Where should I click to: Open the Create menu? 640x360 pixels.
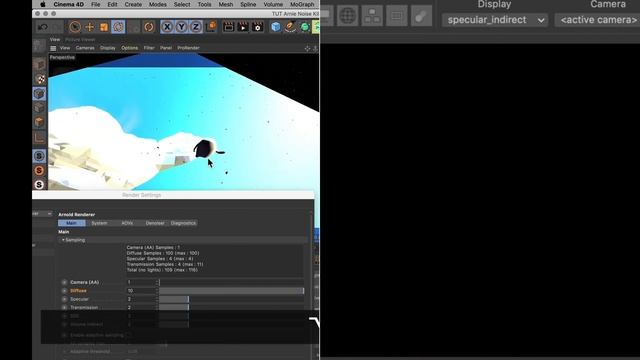pos(133,4)
